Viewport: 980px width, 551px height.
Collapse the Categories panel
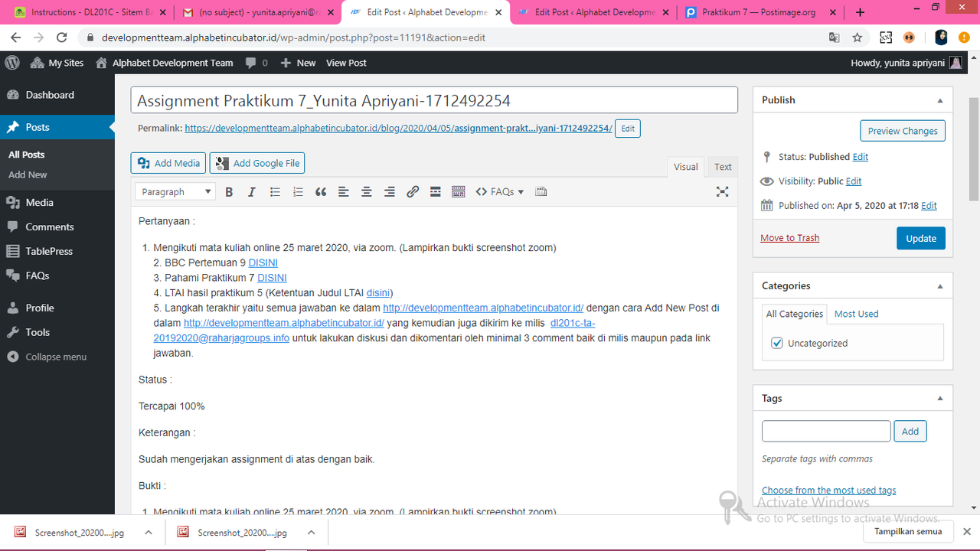click(940, 286)
